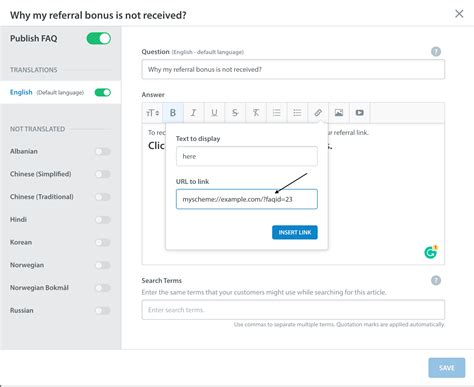Viewport: 474px width, 387px height.
Task: Enable the Albanian translation toggle
Action: (103, 152)
